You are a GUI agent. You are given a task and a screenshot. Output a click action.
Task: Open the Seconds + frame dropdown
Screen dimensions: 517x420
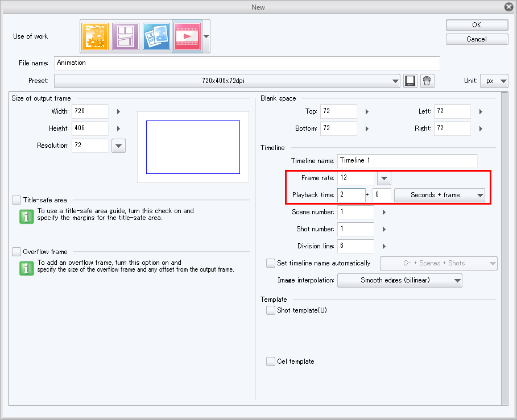440,195
